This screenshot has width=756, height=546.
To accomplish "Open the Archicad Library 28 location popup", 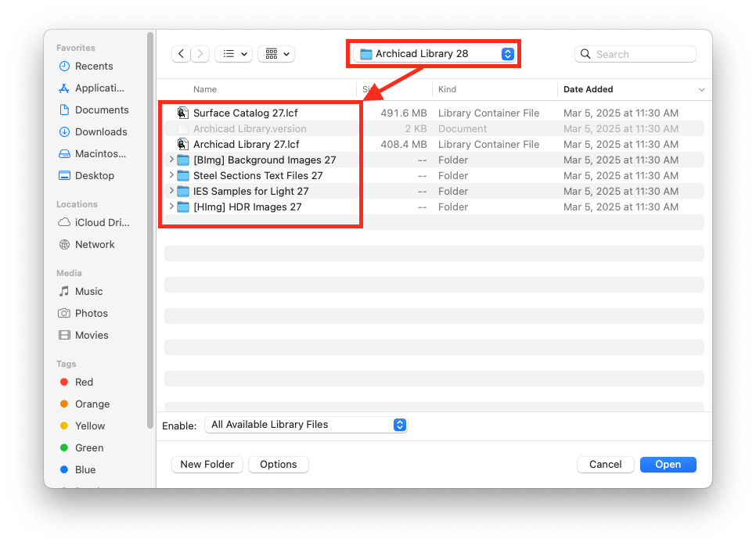I will [x=434, y=54].
